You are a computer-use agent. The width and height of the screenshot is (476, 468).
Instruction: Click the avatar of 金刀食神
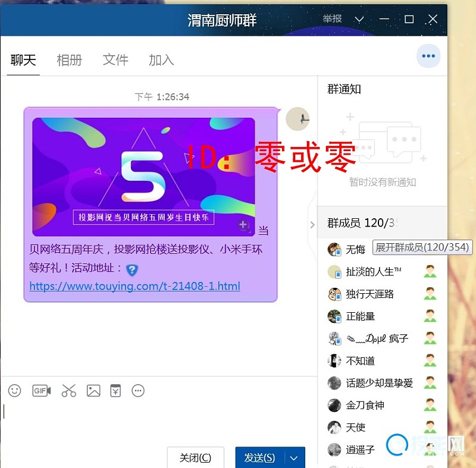[x=334, y=405]
